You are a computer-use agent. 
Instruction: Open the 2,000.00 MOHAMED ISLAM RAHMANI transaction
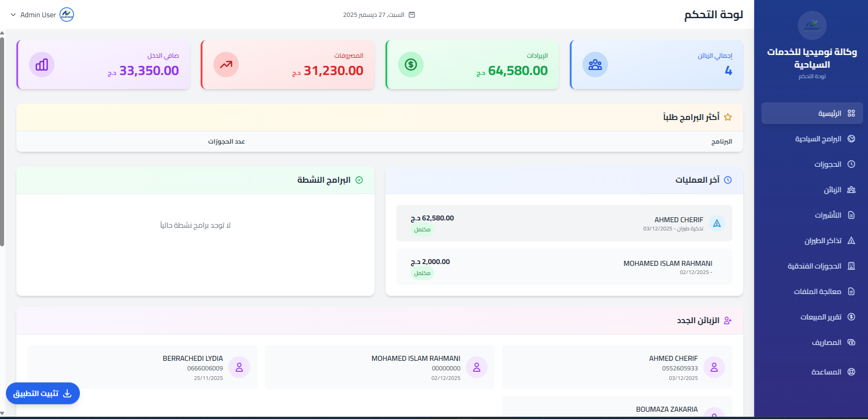(564, 267)
